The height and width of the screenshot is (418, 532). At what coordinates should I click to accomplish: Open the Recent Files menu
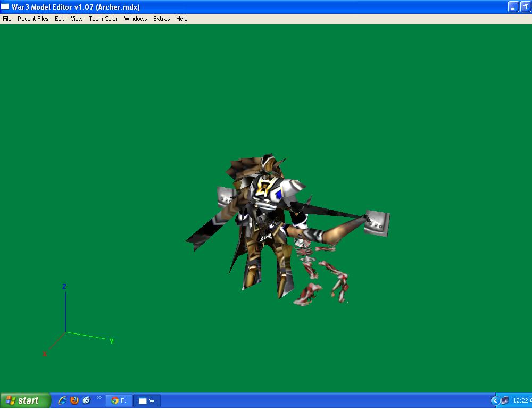point(33,19)
